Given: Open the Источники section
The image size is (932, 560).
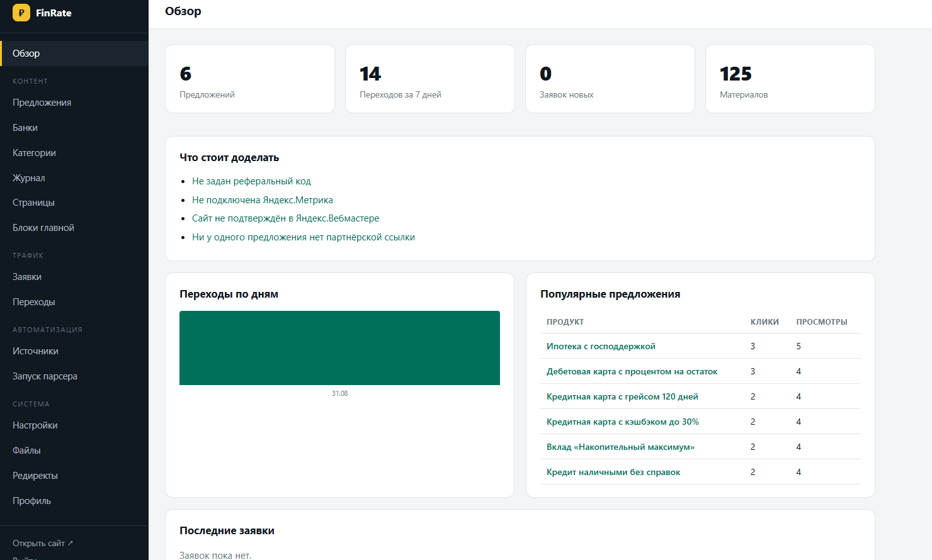Looking at the screenshot, I should coord(74,351).
